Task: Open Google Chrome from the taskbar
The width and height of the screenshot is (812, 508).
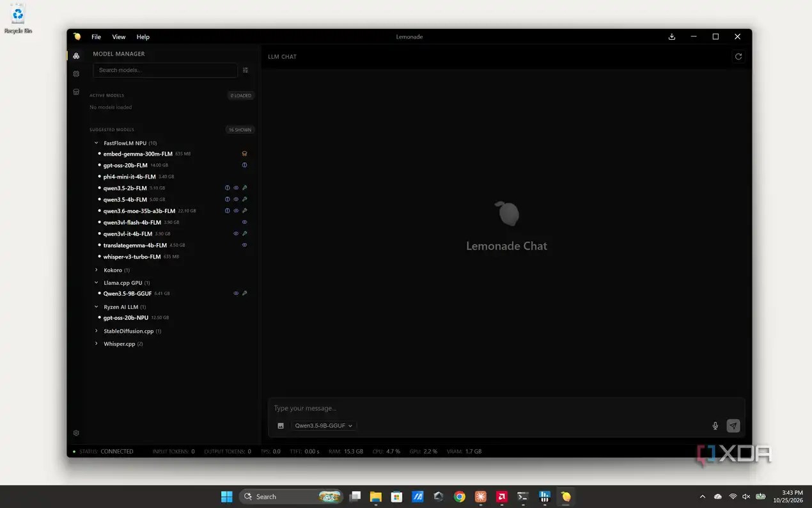Action: pos(459,496)
